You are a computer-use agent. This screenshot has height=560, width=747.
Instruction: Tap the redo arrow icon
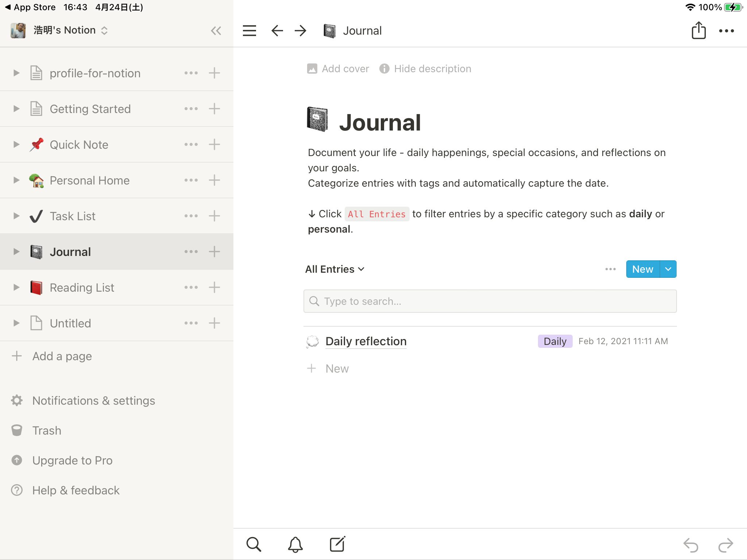(x=725, y=545)
